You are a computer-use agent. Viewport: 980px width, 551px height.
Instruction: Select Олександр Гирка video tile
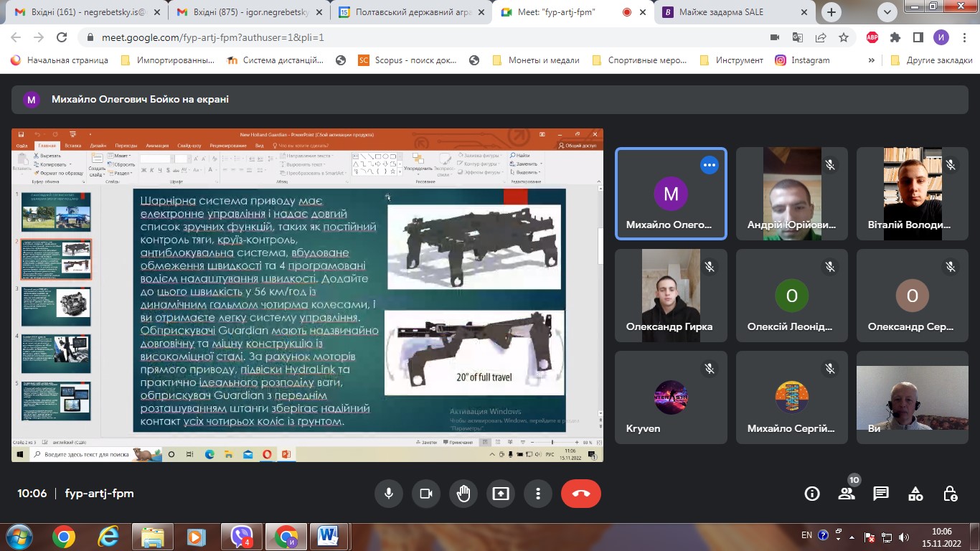pos(670,295)
